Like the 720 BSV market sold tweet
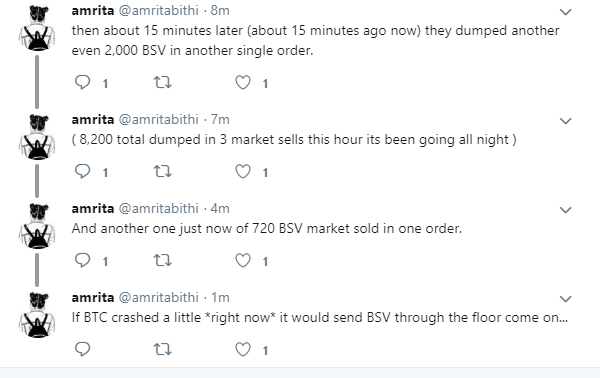This screenshot has height=378, width=600. point(243,260)
